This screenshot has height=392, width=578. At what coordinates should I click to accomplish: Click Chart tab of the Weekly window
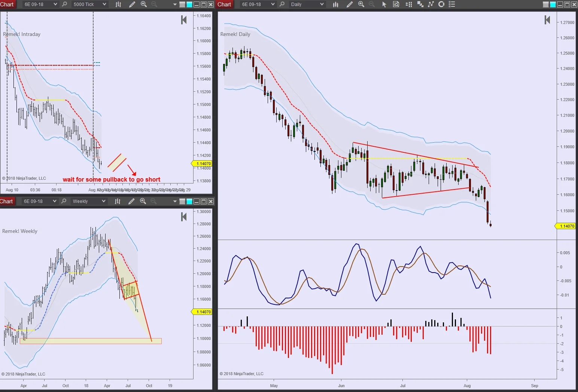point(7,201)
